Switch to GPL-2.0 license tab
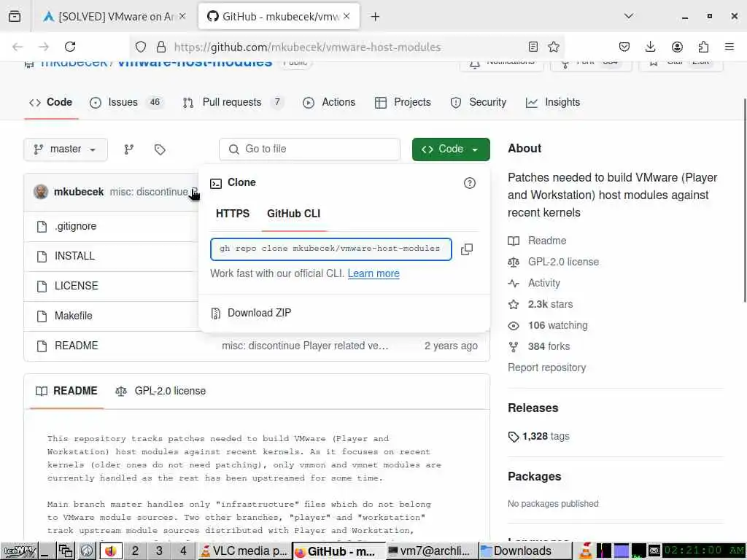The height and width of the screenshot is (560, 747). [160, 391]
